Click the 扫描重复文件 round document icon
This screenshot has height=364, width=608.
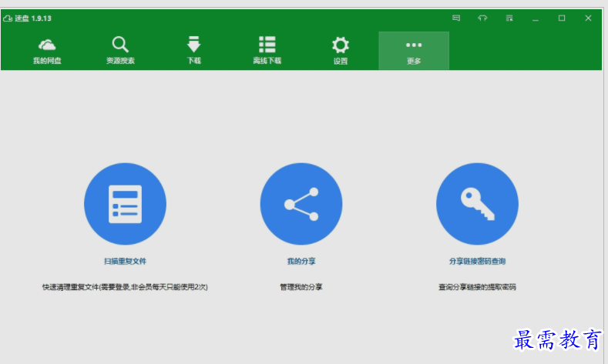pos(126,204)
